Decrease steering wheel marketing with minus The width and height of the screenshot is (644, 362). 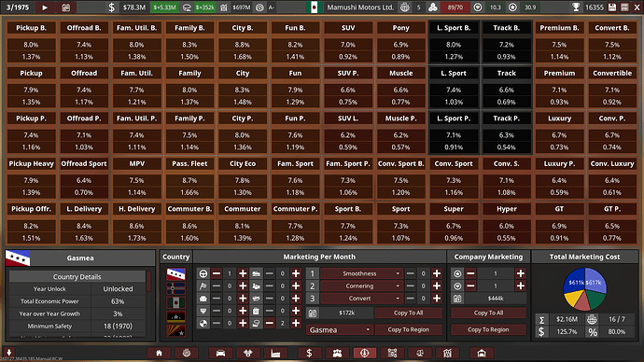[217, 273]
